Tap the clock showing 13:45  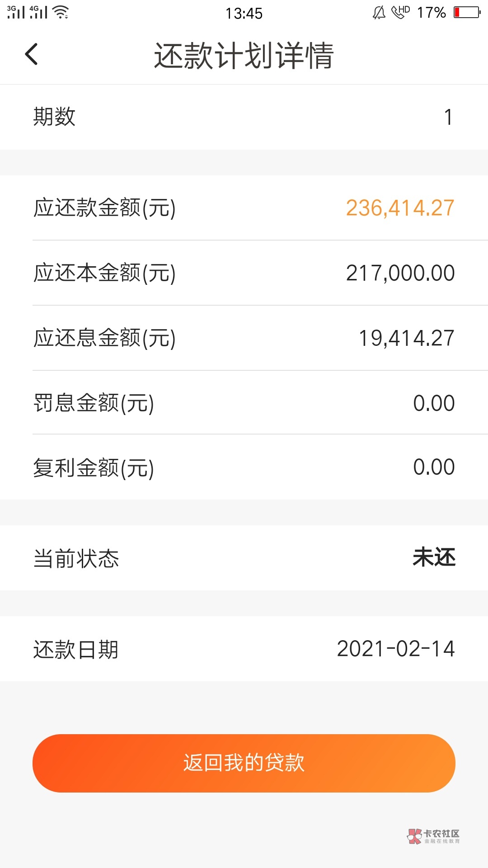244,14
